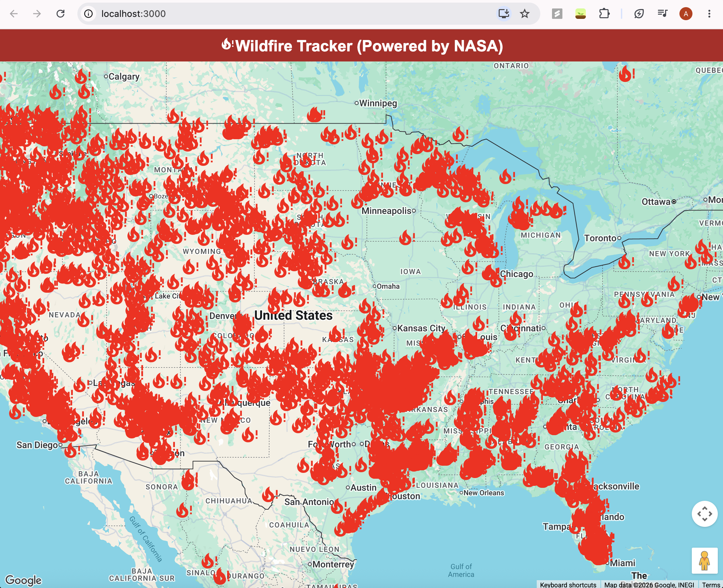The width and height of the screenshot is (723, 588).
Task: Click the performance speedometer icon
Action: tap(639, 14)
